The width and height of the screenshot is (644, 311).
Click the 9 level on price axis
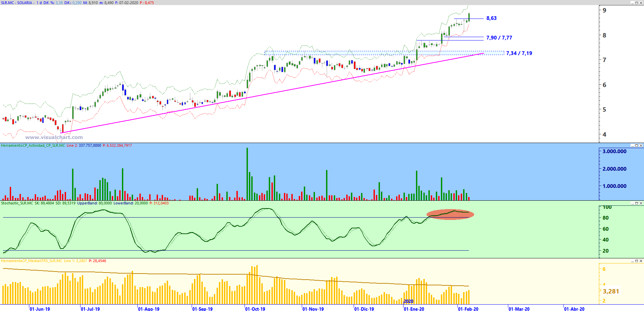point(605,10)
